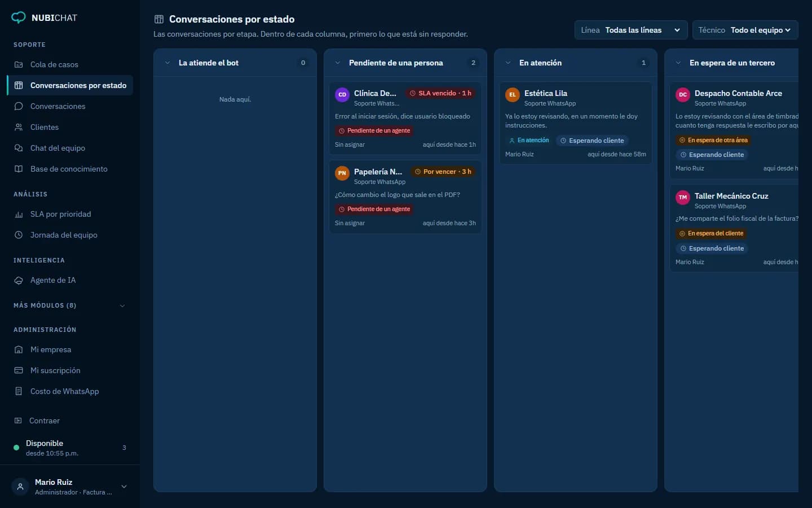Expand the Mario Ruiz account menu chevron
The height and width of the screenshot is (508, 812).
[124, 487]
